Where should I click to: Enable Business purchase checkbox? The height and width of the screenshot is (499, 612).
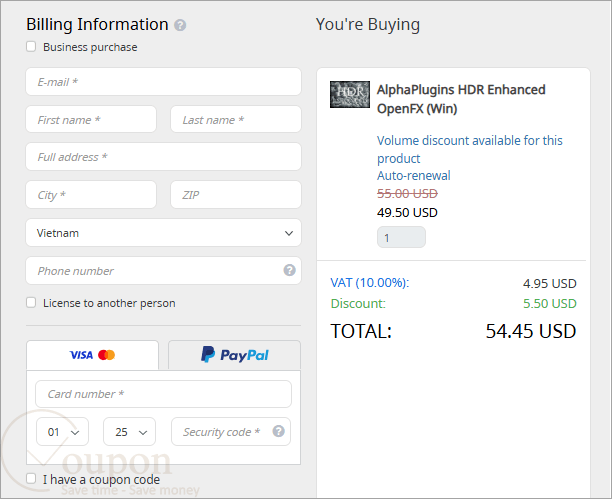pos(31,47)
